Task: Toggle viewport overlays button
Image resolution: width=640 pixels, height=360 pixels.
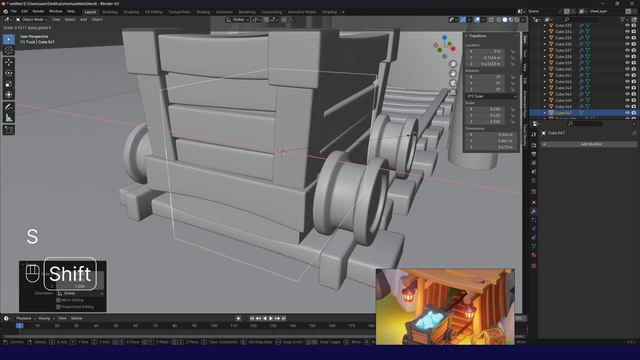Action: pyautogui.click(x=477, y=20)
